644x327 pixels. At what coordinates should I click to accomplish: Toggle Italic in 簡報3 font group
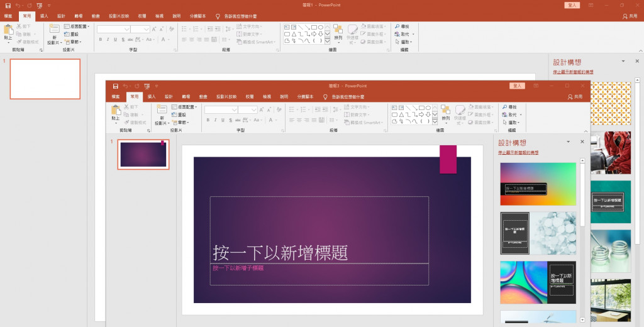coord(215,120)
